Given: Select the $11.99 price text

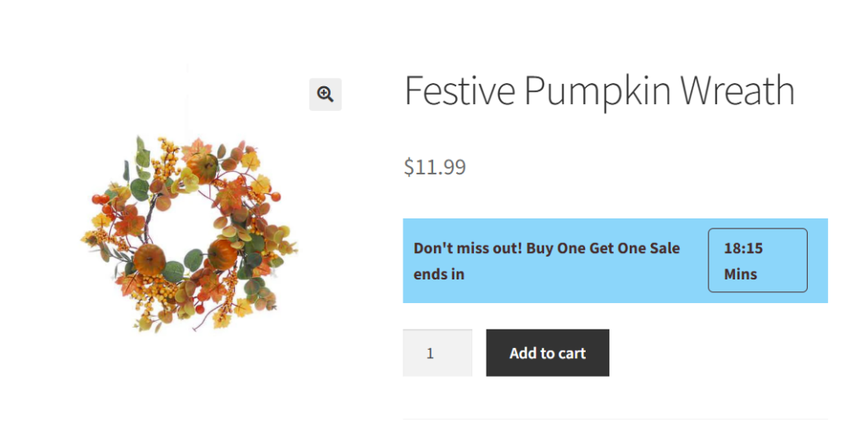Looking at the screenshot, I should 435,167.
